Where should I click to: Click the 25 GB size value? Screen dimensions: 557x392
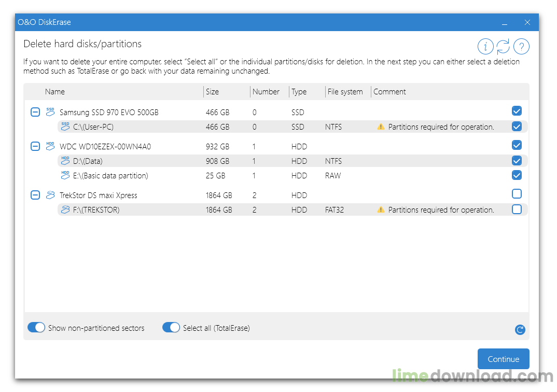215,175
